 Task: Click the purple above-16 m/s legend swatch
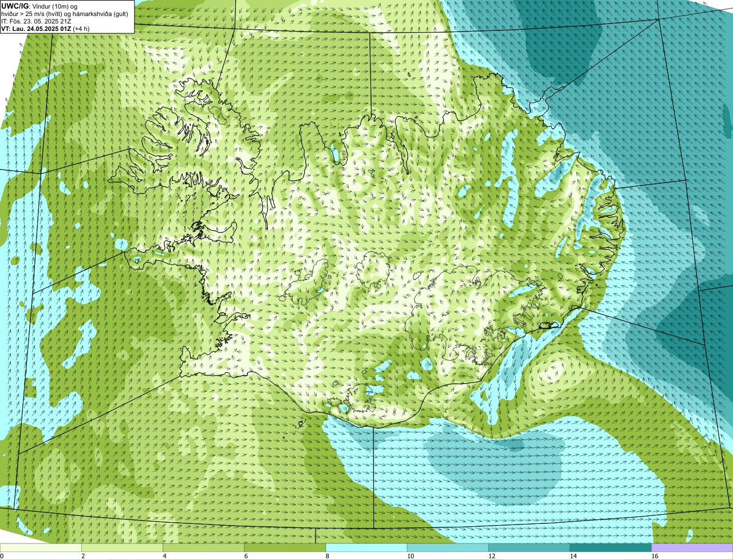point(692,547)
